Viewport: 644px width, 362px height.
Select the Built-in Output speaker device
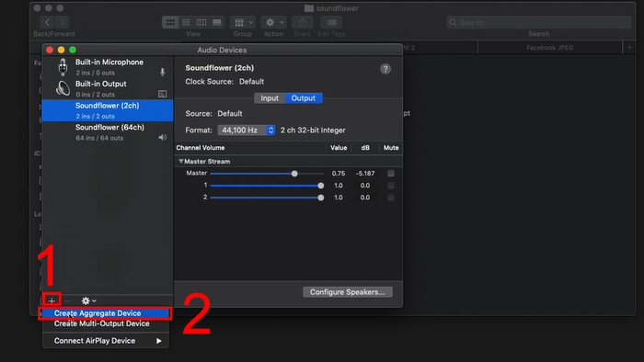(108, 89)
